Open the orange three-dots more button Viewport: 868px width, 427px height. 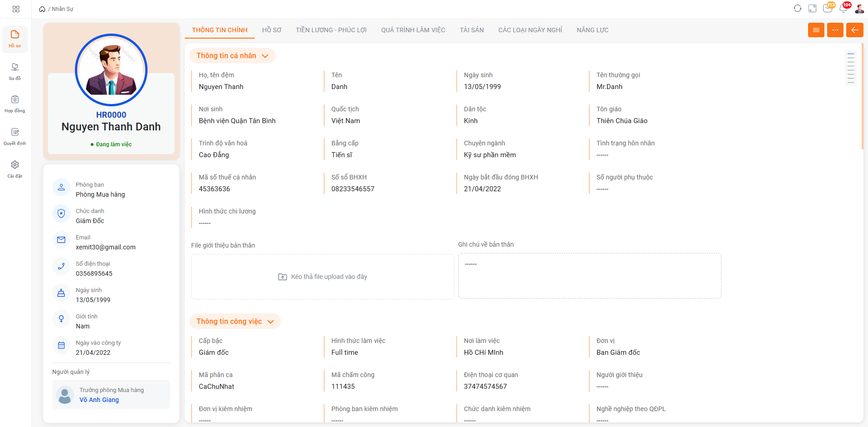coord(835,30)
